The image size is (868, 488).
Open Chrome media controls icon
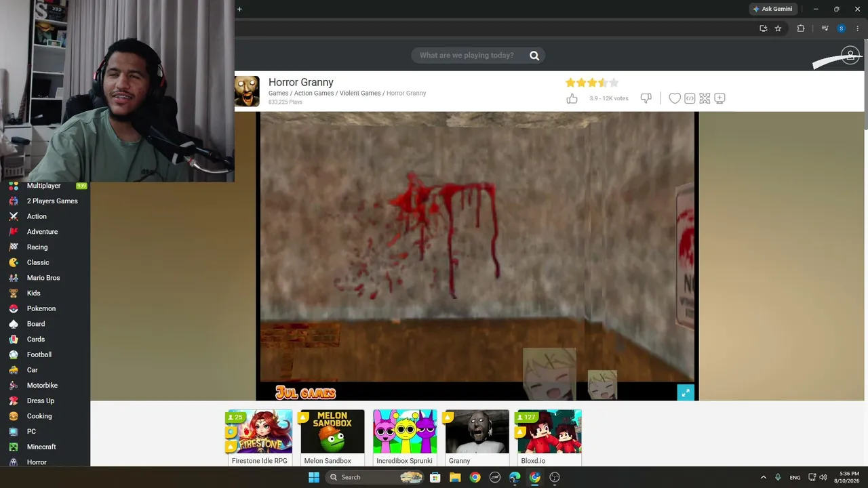825,28
